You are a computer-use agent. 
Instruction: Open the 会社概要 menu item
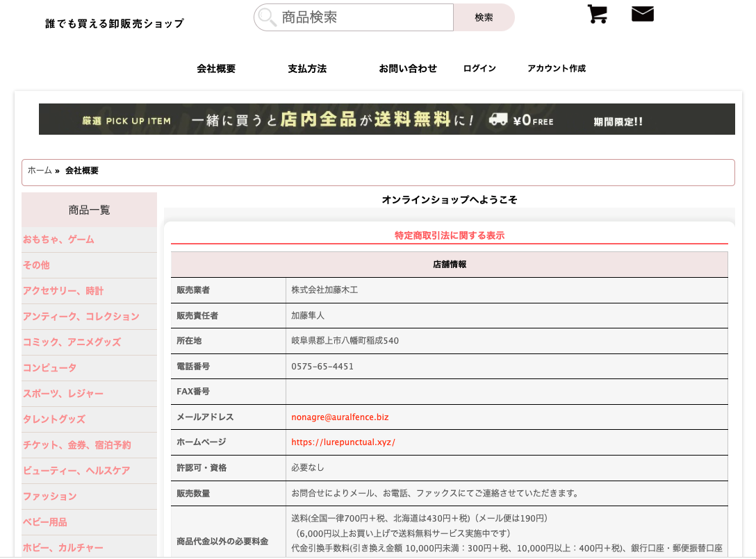click(x=216, y=69)
